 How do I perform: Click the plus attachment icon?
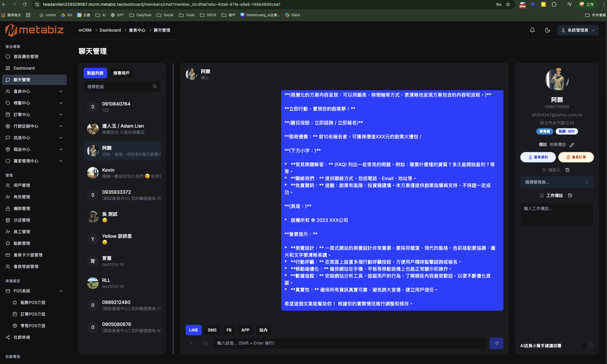[x=191, y=343]
